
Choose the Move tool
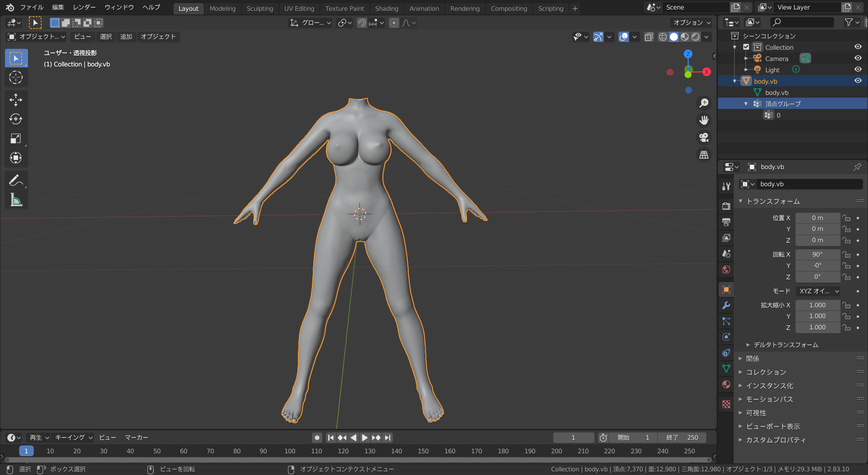[x=16, y=100]
